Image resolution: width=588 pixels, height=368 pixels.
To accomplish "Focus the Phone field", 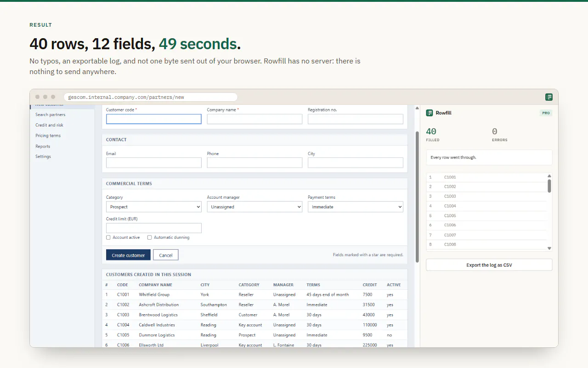I will (x=254, y=163).
